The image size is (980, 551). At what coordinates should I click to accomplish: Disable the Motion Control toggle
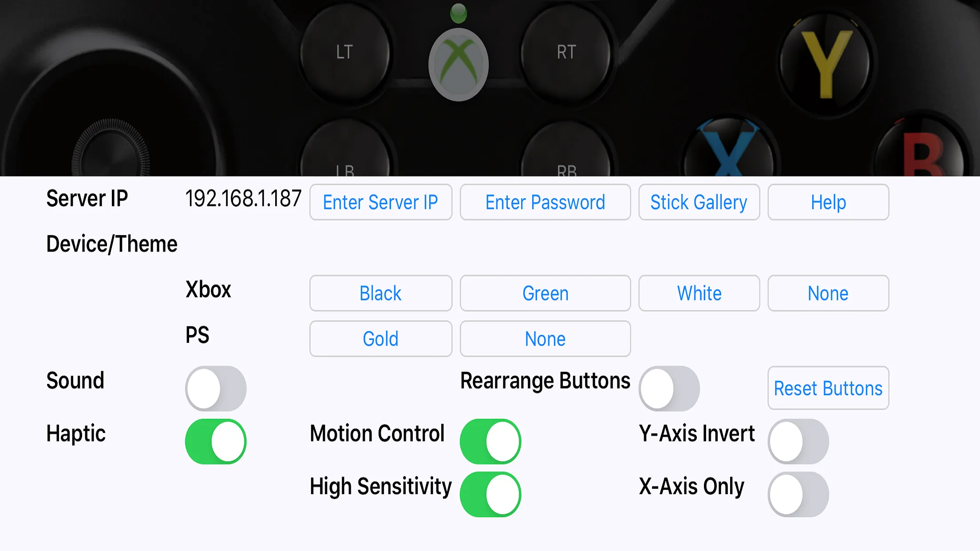491,441
